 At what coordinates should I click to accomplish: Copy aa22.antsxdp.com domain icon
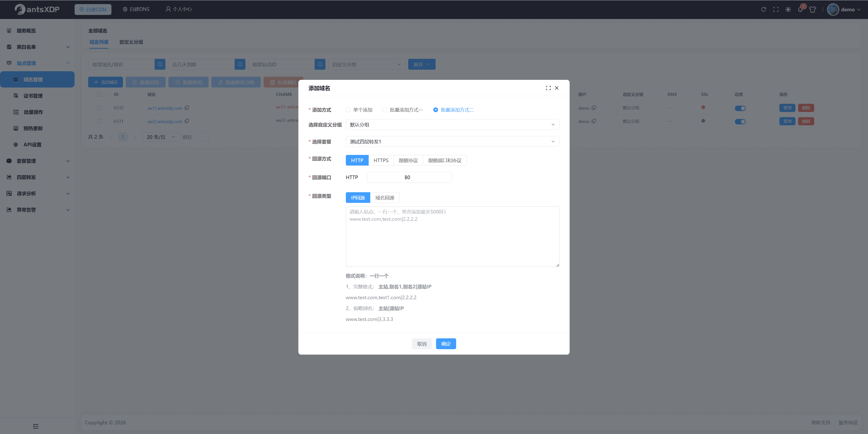coord(187,121)
